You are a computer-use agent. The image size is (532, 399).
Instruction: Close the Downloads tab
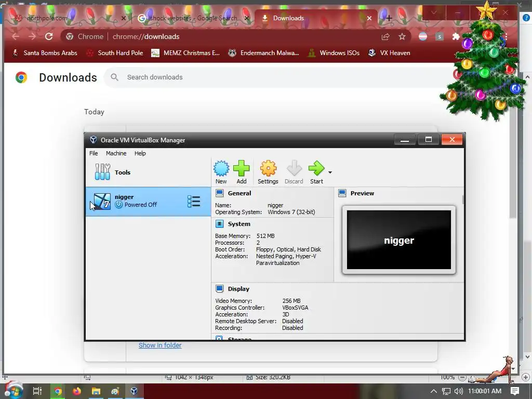tap(369, 18)
